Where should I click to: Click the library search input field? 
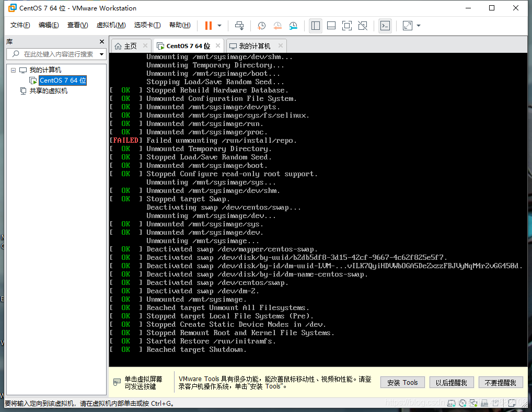point(56,54)
